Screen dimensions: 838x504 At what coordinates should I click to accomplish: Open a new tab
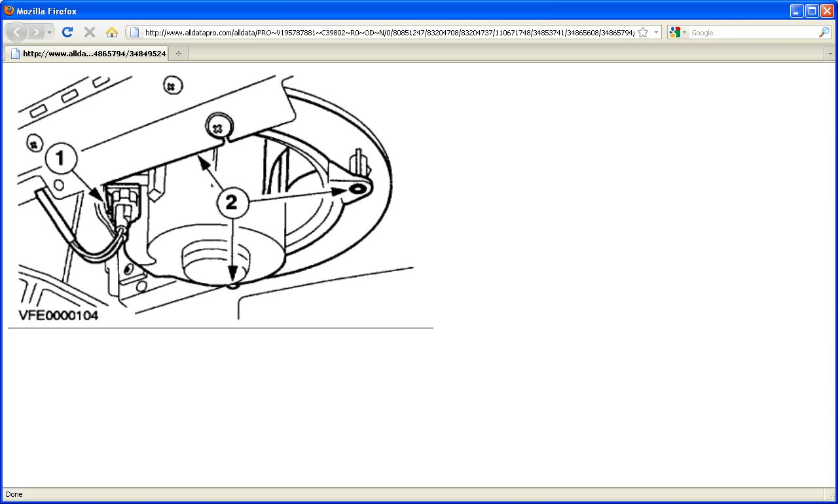179,54
